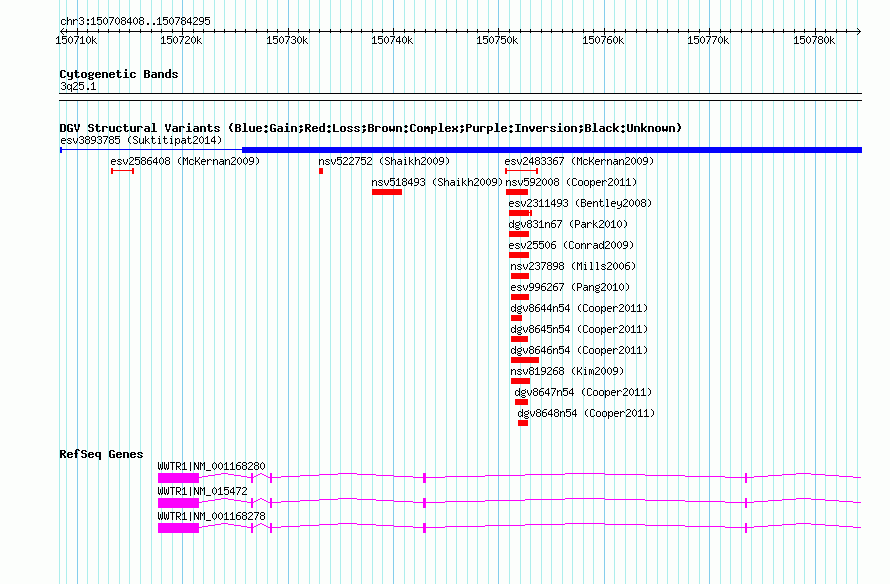Open dgv8648n54 (Cooper2011) variant label
The width and height of the screenshot is (890, 584).
586,413
